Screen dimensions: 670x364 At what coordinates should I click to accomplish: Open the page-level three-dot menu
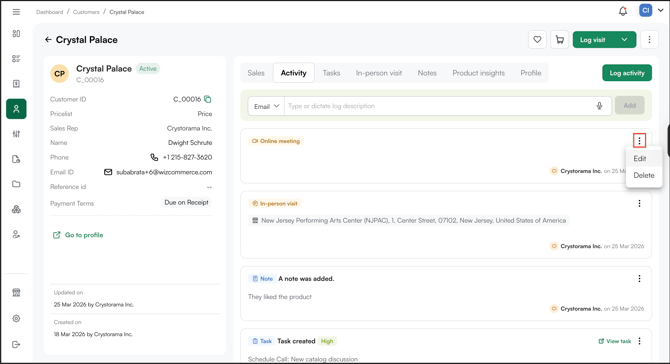click(649, 40)
